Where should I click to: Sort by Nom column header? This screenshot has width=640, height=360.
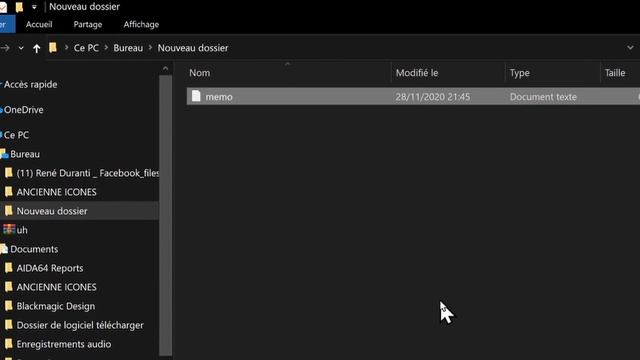click(x=200, y=73)
